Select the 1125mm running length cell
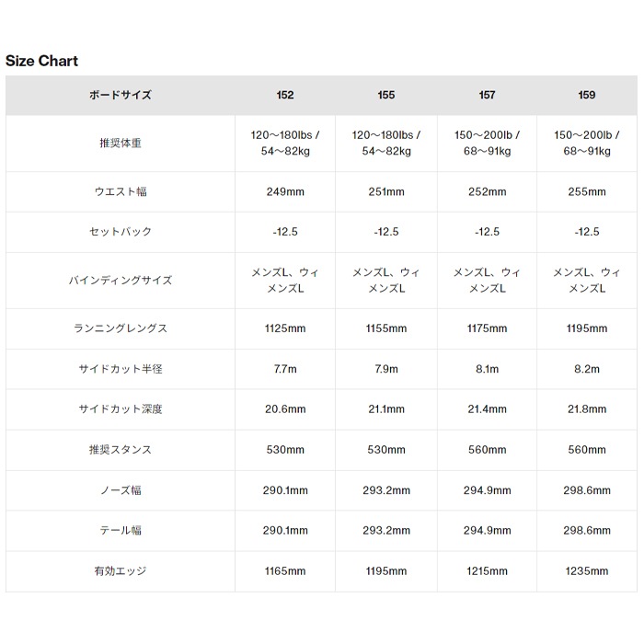 [x=285, y=328]
